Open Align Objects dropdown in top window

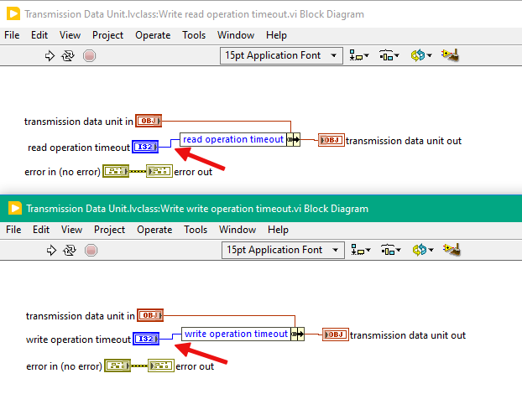point(359,55)
